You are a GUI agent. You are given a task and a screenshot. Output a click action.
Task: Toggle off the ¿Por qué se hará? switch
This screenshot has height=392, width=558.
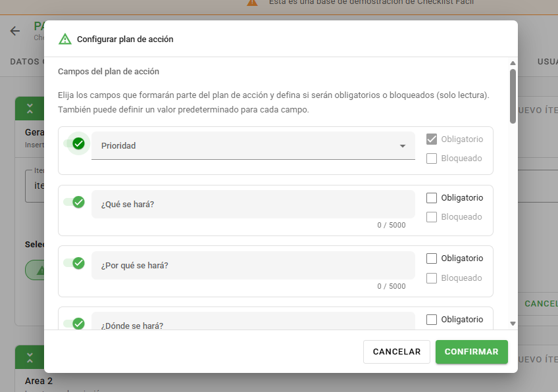click(x=74, y=263)
